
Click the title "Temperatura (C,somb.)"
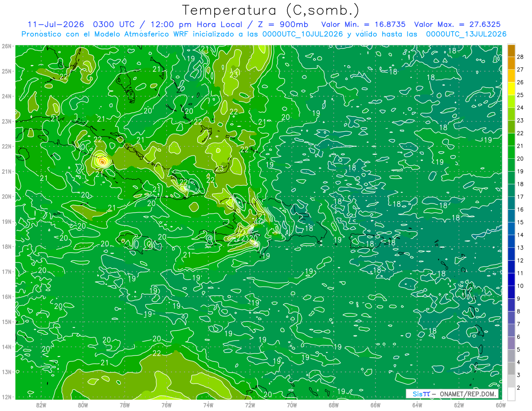click(x=270, y=10)
